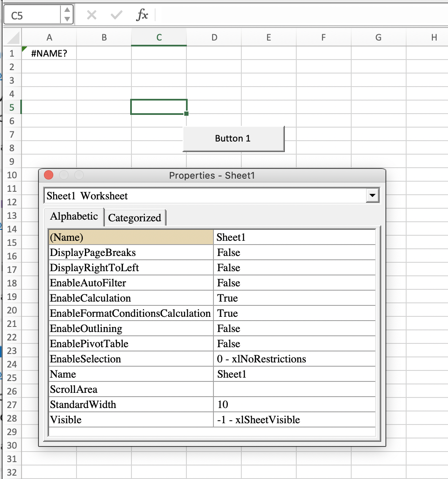Select the EnableSelection property
Viewport: 448px width, 479px height.
[131, 359]
